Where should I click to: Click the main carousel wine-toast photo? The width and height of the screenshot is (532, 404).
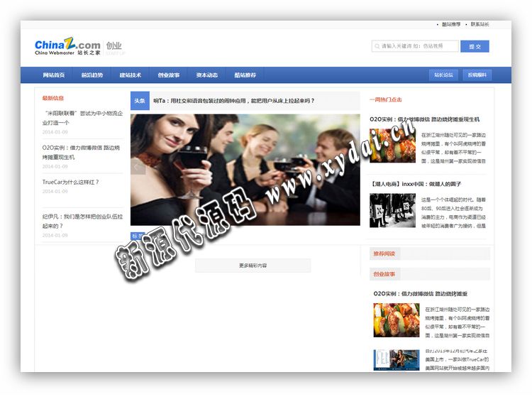point(245,170)
